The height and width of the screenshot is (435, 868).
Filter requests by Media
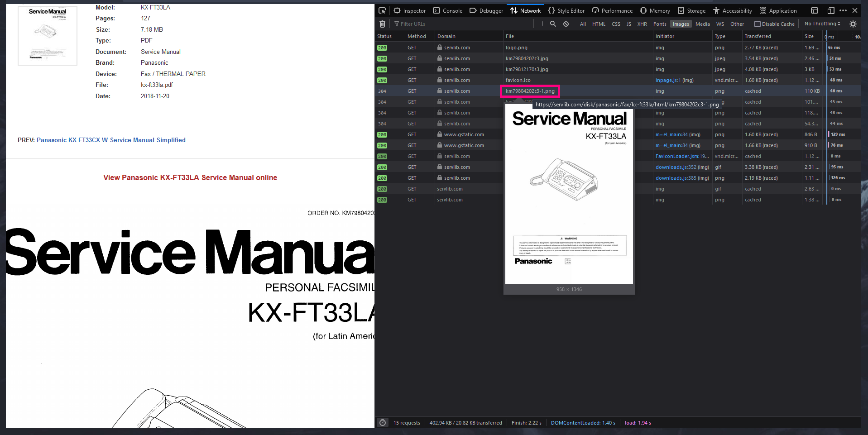tap(702, 24)
